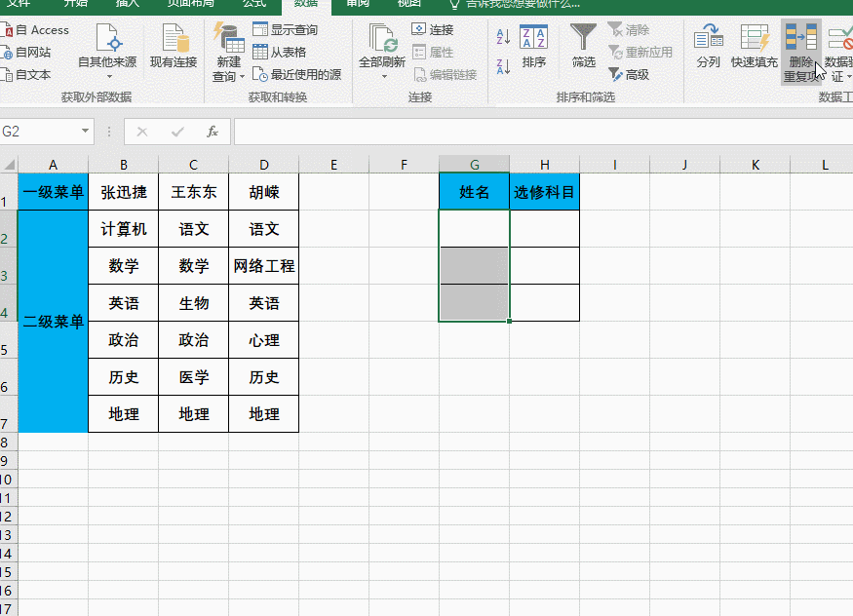853x616 pixels.
Task: Open the Name Box dropdown arrow
Action: [86, 131]
